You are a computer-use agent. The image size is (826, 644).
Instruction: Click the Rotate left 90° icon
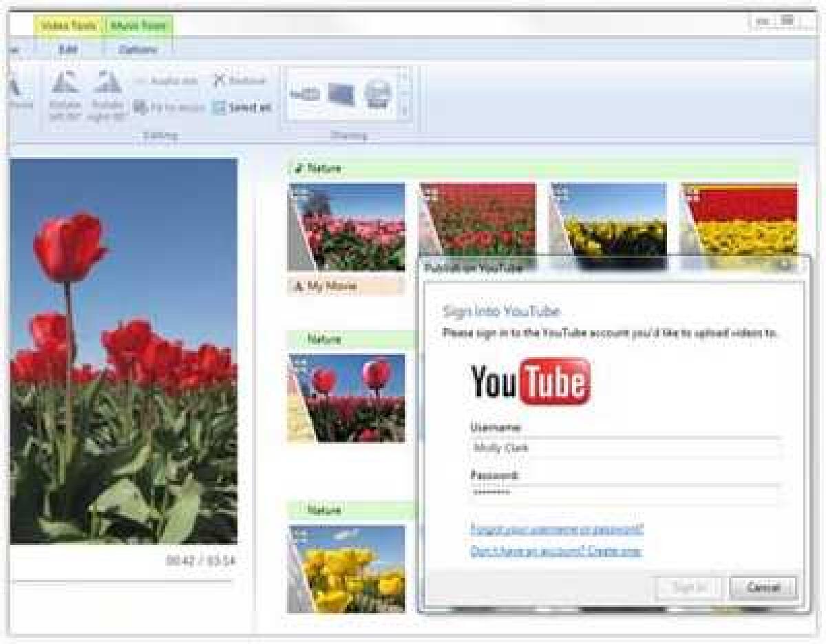click(65, 83)
